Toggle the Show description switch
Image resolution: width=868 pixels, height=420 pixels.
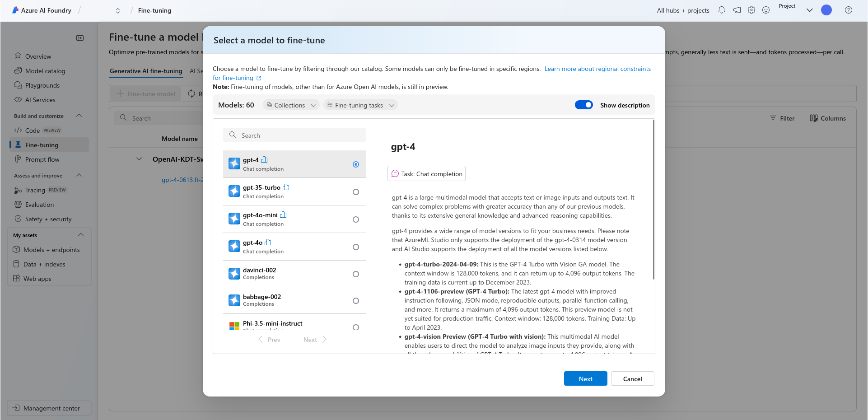pos(584,105)
